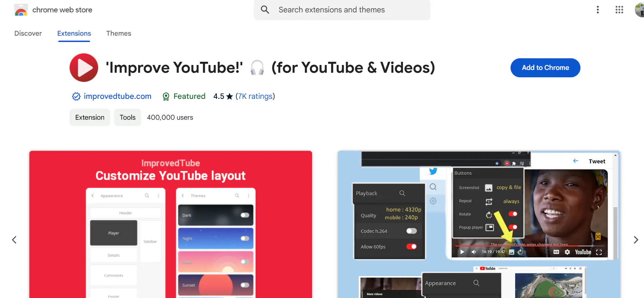Click the Sidebar block in Appearance mockup
Viewport: 644px width, 298px height.
pos(150,242)
